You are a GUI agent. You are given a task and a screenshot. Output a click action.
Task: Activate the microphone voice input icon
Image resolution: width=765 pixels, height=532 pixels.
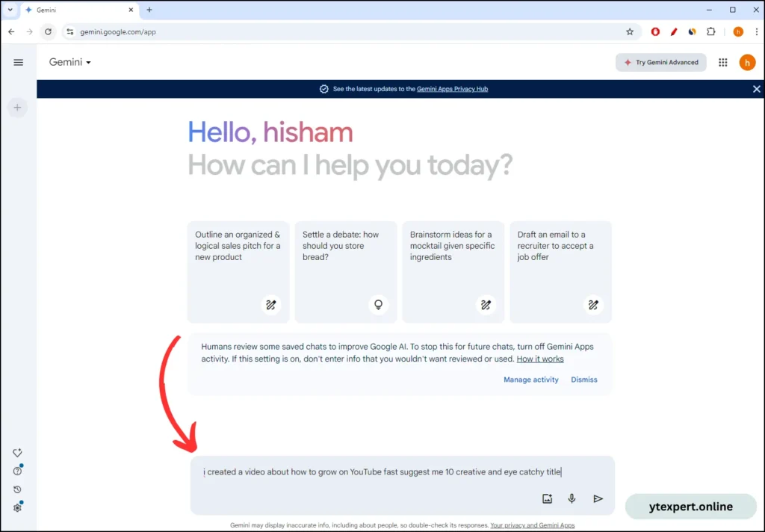pos(572,498)
